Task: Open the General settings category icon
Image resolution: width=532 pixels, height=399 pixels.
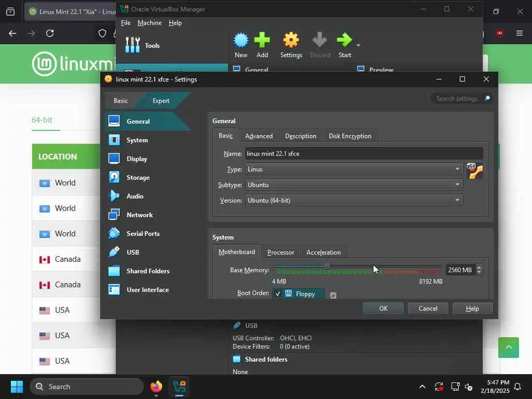Action: click(x=114, y=121)
